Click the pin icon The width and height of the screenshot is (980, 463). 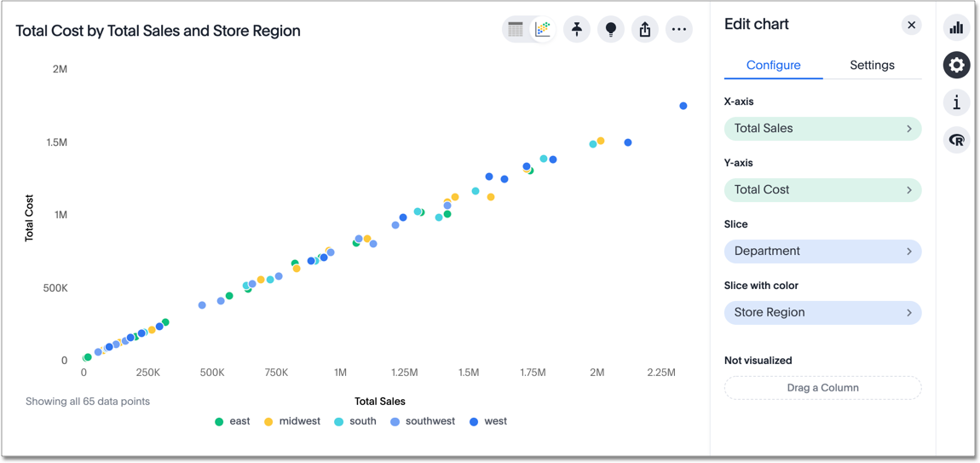(x=577, y=30)
